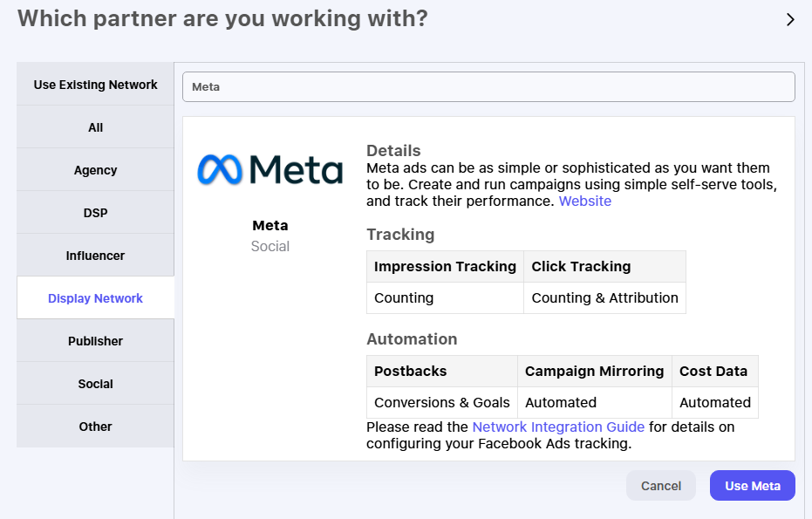The width and height of the screenshot is (812, 519).
Task: Choose the Influencer category tab
Action: (95, 256)
